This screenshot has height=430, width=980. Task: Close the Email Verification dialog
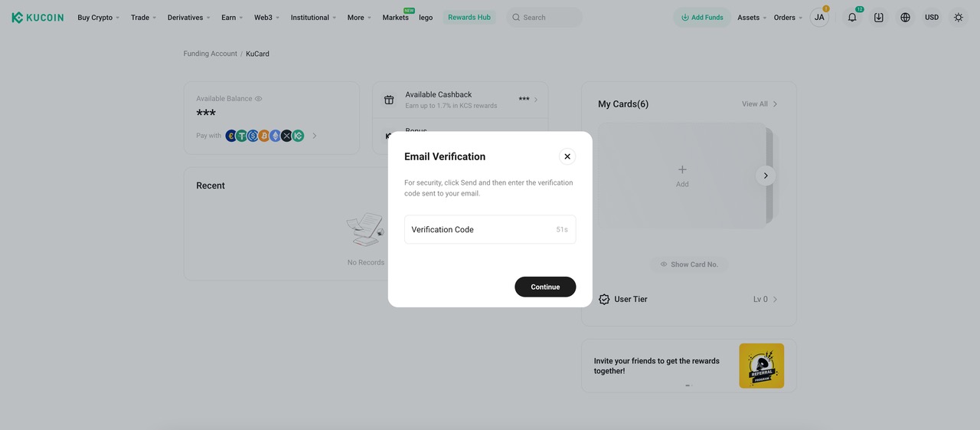point(567,156)
